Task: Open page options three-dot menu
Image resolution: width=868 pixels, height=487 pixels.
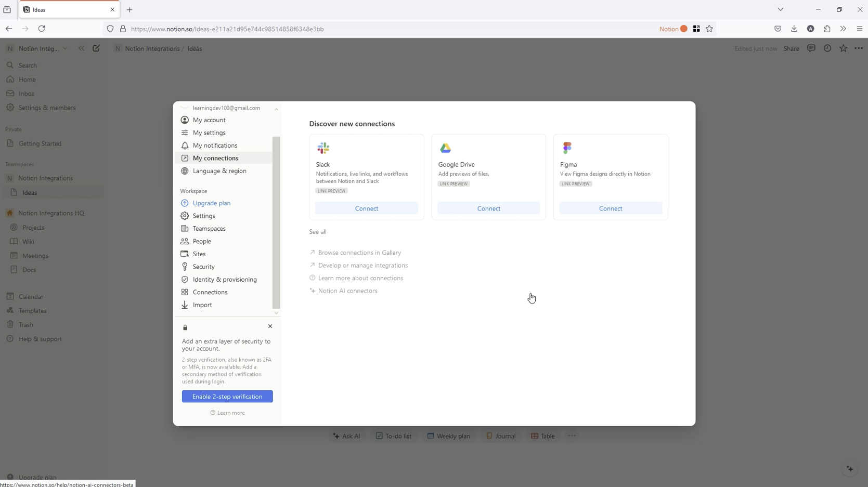Action: (x=859, y=48)
